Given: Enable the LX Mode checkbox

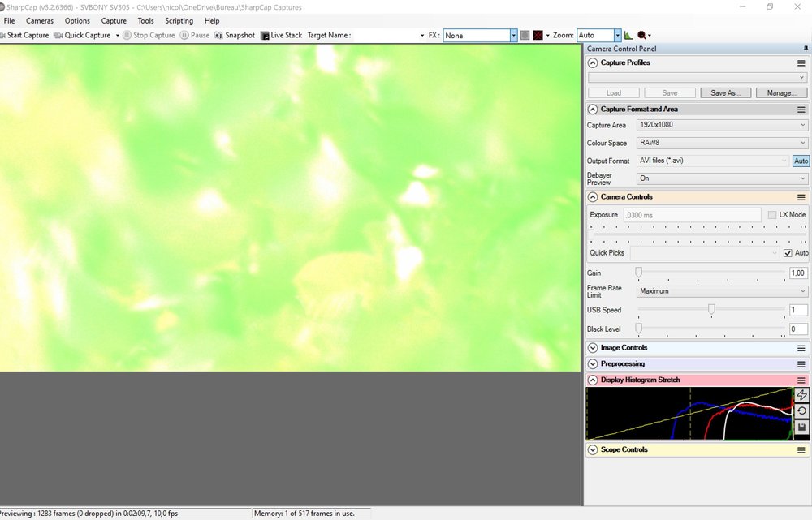Looking at the screenshot, I should [772, 215].
